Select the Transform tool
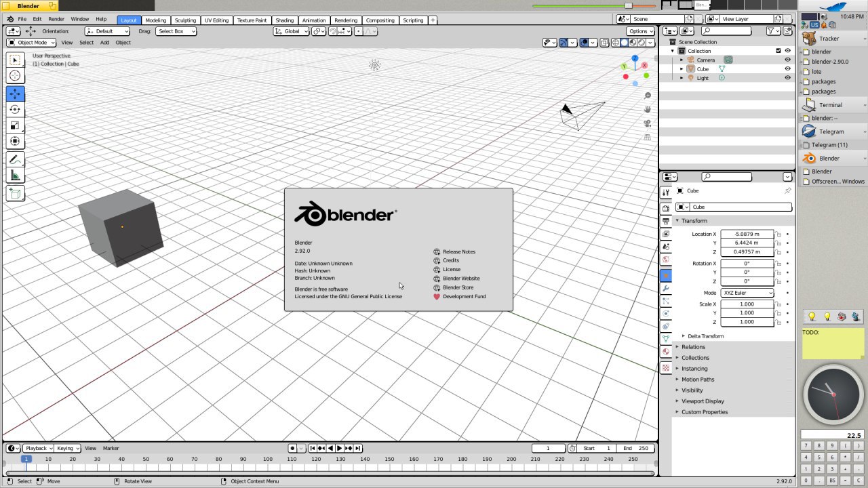This screenshot has height=488, width=868. (15, 141)
